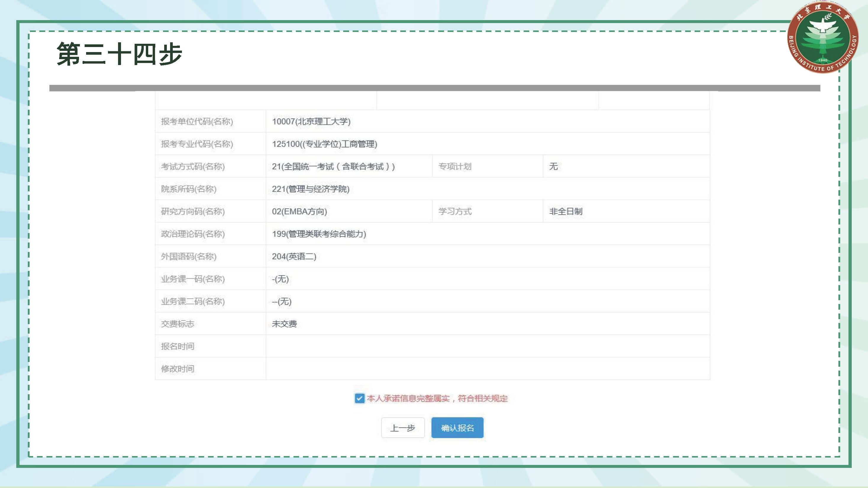
Task: Uncheck the information commitment checkbox
Action: [x=359, y=398]
